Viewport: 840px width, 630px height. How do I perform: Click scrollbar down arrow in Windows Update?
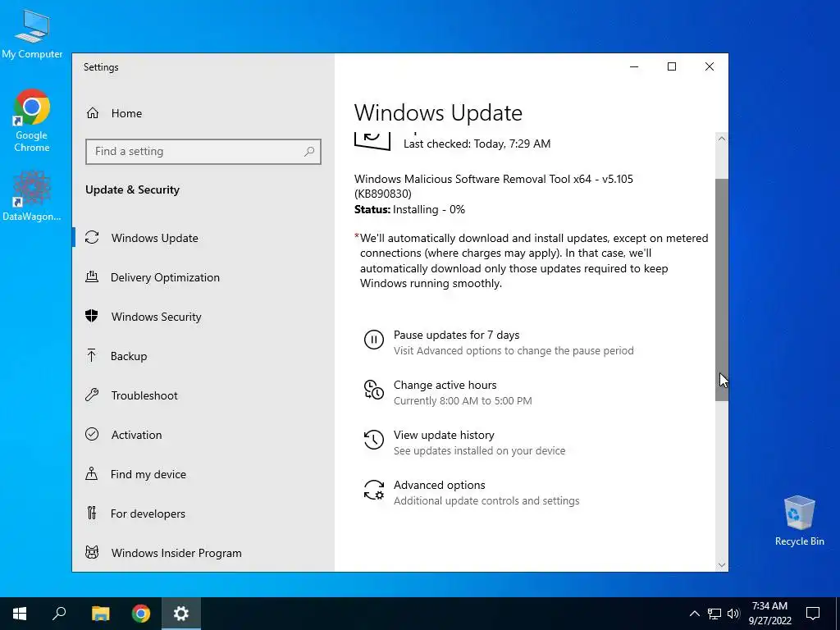(x=722, y=564)
